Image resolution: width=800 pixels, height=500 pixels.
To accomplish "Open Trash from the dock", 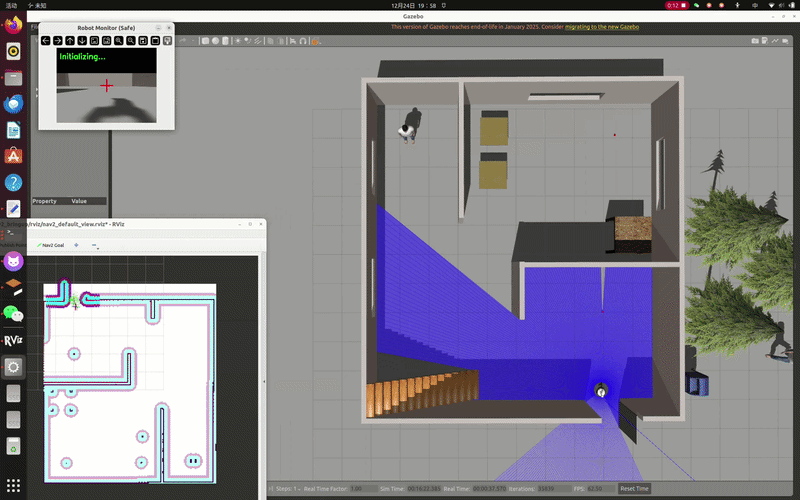I will 13,446.
